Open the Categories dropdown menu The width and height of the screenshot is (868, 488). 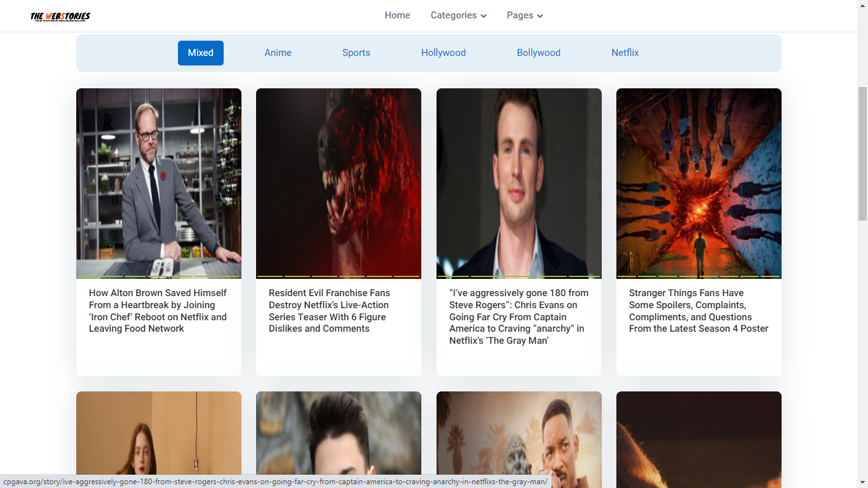click(454, 15)
